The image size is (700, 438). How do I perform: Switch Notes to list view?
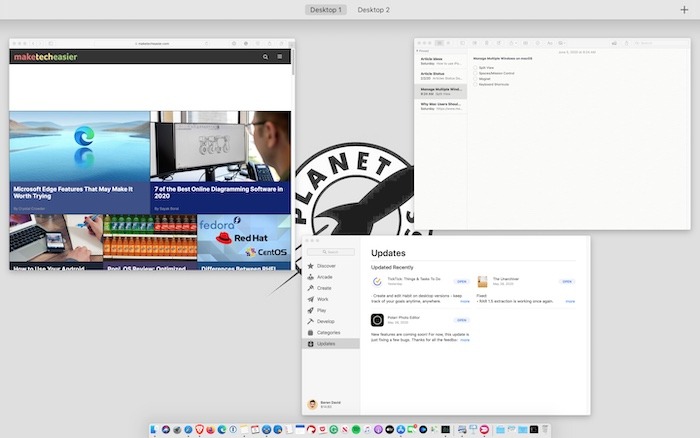click(440, 43)
